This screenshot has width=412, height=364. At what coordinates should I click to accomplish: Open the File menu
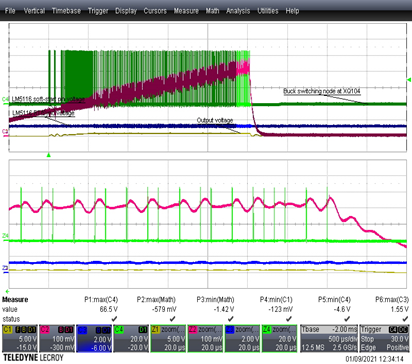pyautogui.click(x=10, y=11)
